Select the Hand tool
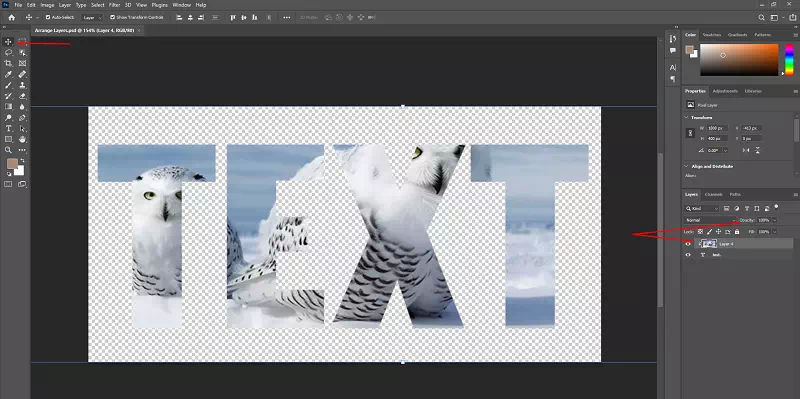 point(22,139)
